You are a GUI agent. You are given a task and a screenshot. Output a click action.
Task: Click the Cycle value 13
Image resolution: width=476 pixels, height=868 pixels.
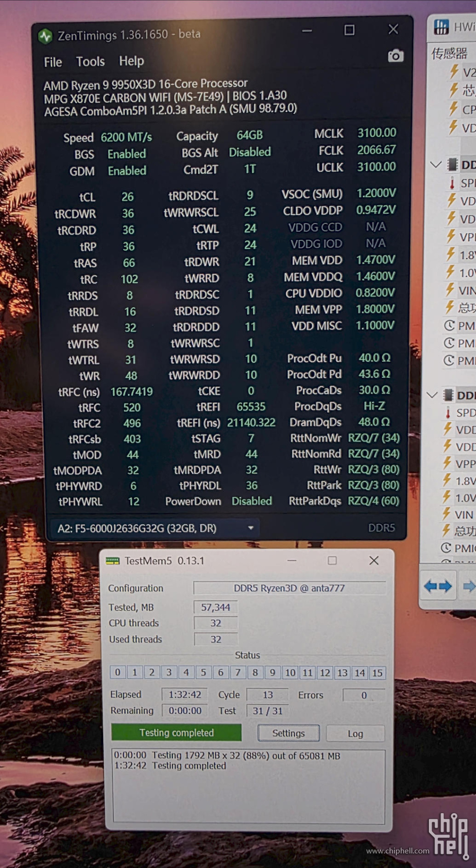[x=268, y=695]
